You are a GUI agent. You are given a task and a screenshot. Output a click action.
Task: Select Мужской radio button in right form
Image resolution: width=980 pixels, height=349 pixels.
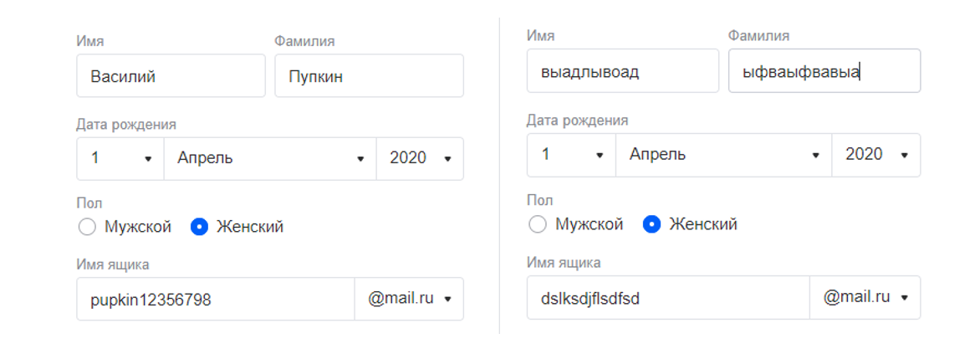tap(538, 224)
